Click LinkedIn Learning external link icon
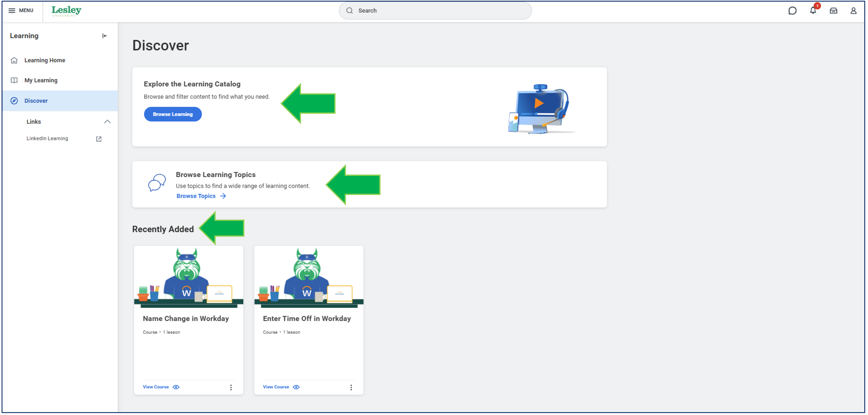 point(99,139)
